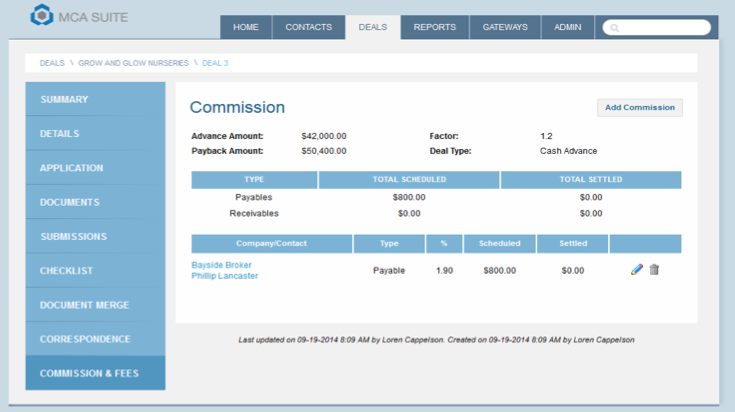Viewport: 735px width, 412px height.
Task: Switch to the CONTACTS tab
Action: click(x=308, y=27)
